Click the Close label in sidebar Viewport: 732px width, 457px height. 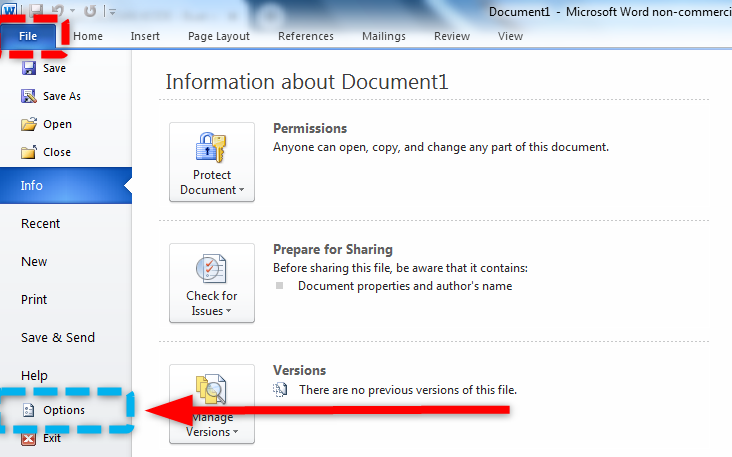[57, 152]
